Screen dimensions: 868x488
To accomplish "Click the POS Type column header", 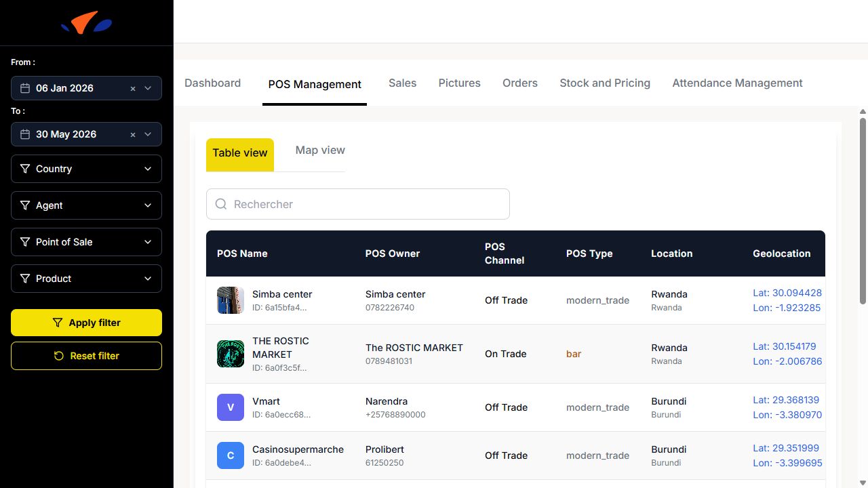I will [x=589, y=253].
